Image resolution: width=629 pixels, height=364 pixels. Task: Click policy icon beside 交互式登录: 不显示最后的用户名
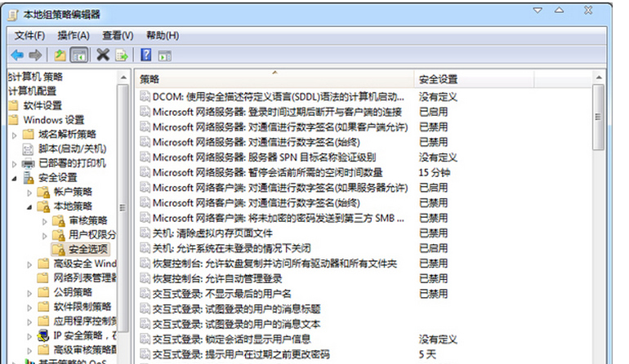pos(145,294)
